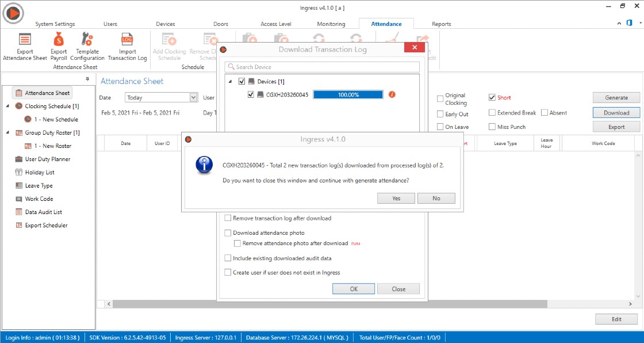Screen dimensions: 644x343
Task: Enable Include existing downloaded audit data
Action: pyautogui.click(x=228, y=258)
